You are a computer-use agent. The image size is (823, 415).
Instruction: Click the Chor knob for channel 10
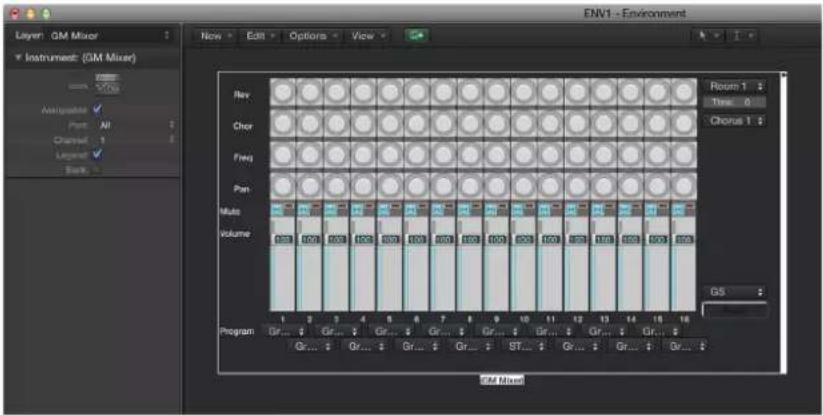pyautogui.click(x=523, y=124)
